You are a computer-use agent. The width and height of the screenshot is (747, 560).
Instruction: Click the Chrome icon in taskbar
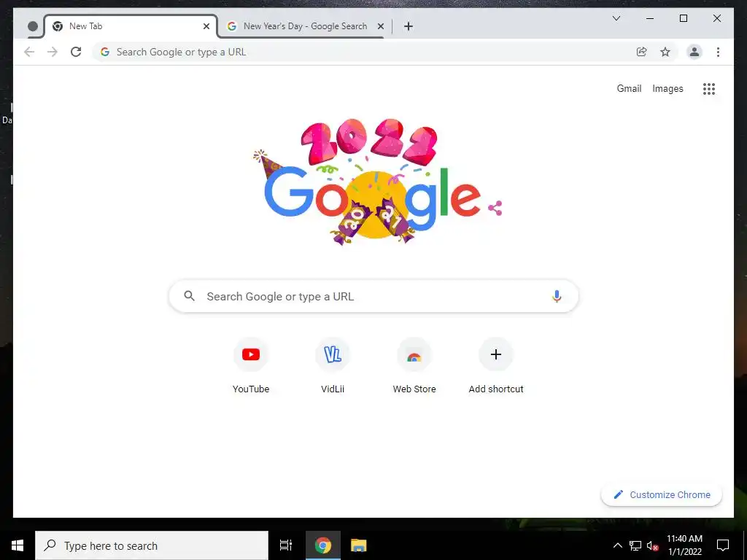click(323, 545)
